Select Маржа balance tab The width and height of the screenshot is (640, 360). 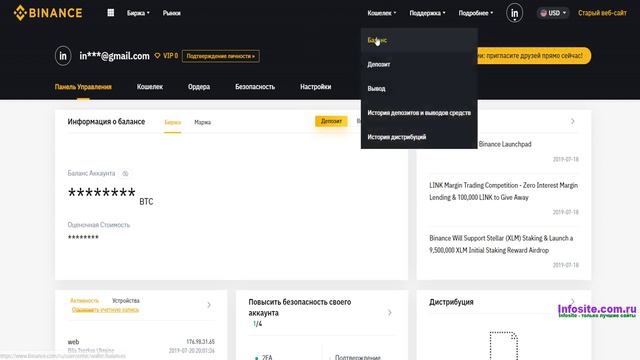coord(202,122)
